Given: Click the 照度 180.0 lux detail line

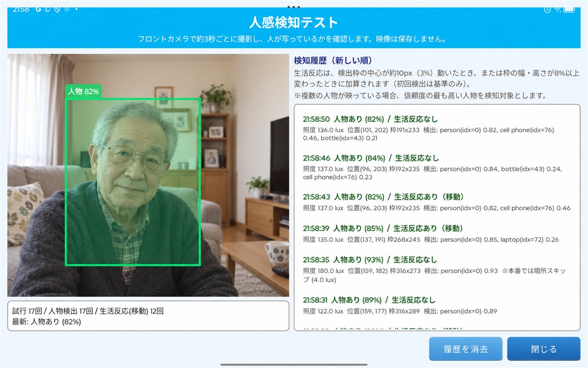Looking at the screenshot, I should [435, 275].
